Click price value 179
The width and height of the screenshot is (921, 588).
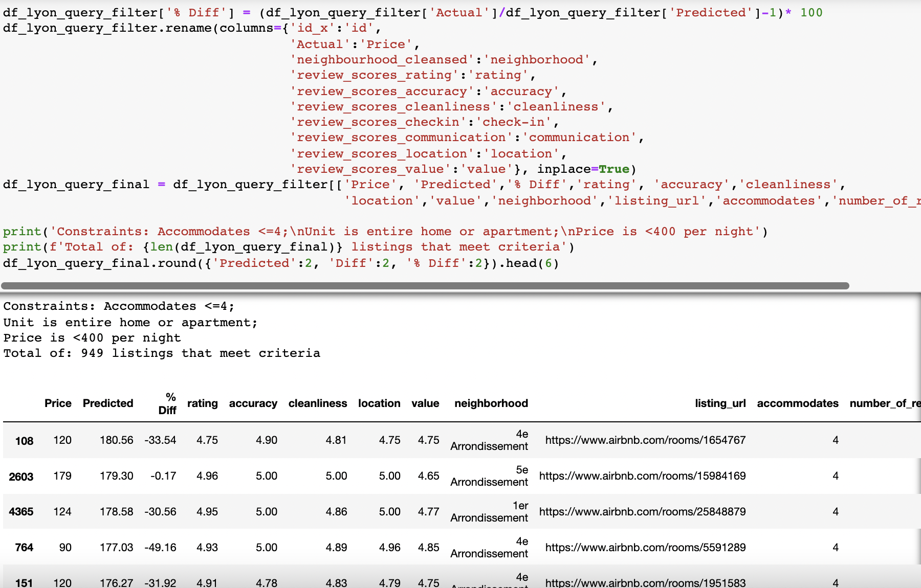click(x=62, y=476)
